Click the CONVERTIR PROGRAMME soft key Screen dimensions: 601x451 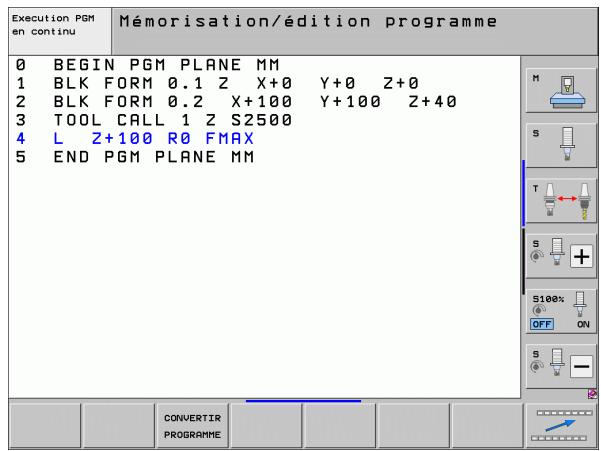192,426
